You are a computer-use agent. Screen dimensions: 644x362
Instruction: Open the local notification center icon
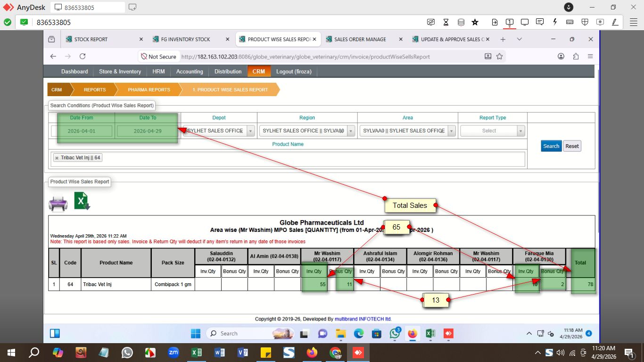click(629, 352)
